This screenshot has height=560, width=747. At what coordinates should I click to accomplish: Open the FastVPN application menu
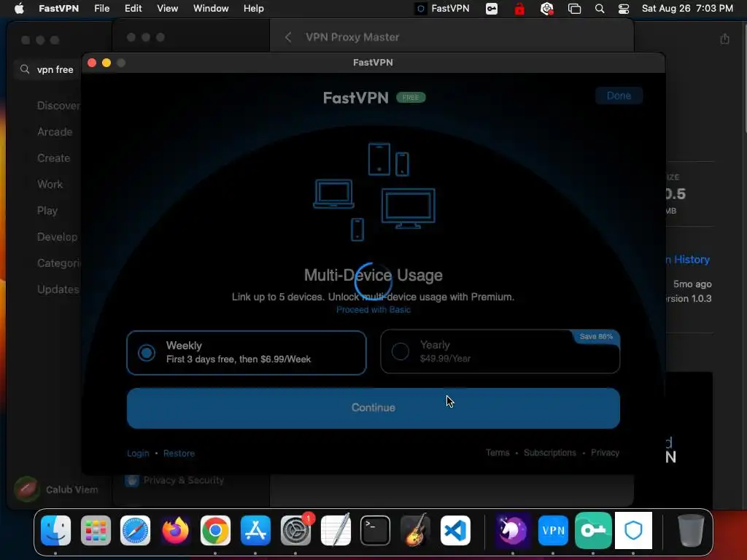(x=58, y=9)
